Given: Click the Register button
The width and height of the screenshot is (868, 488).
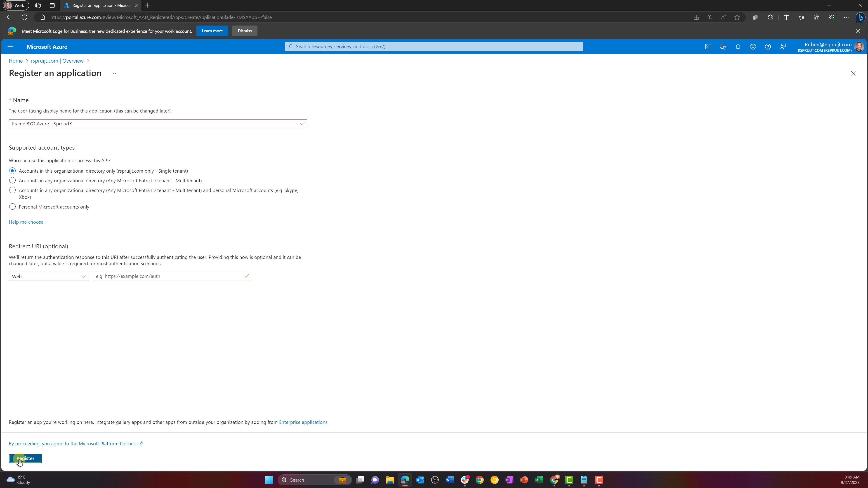Looking at the screenshot, I should click(25, 458).
